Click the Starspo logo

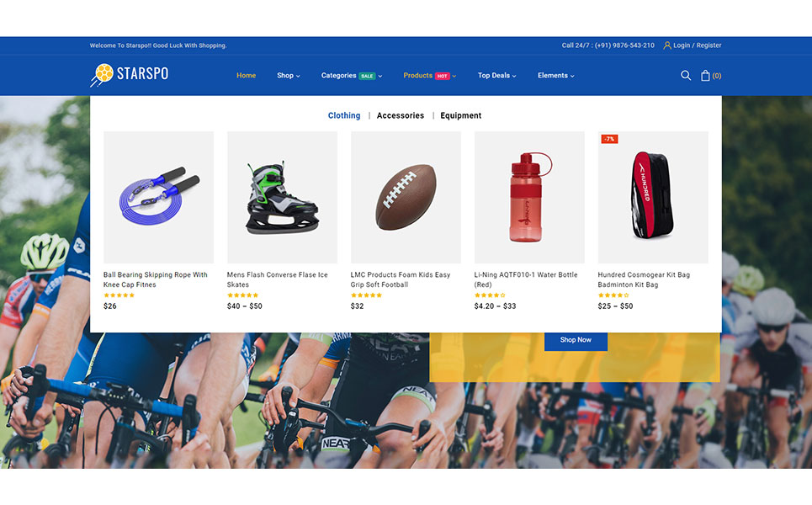[130, 75]
